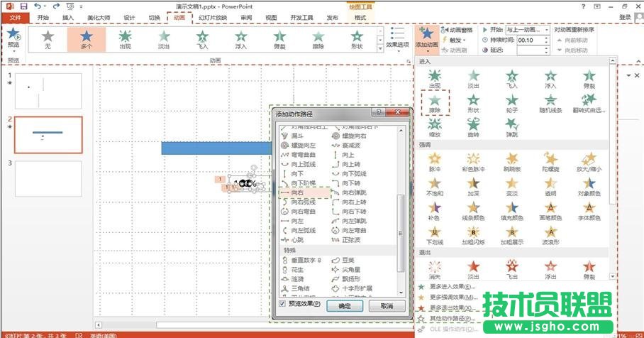644x338 pixels.
Task: Apply the 陀螺旋 spin emphasis effect
Action: (550, 162)
